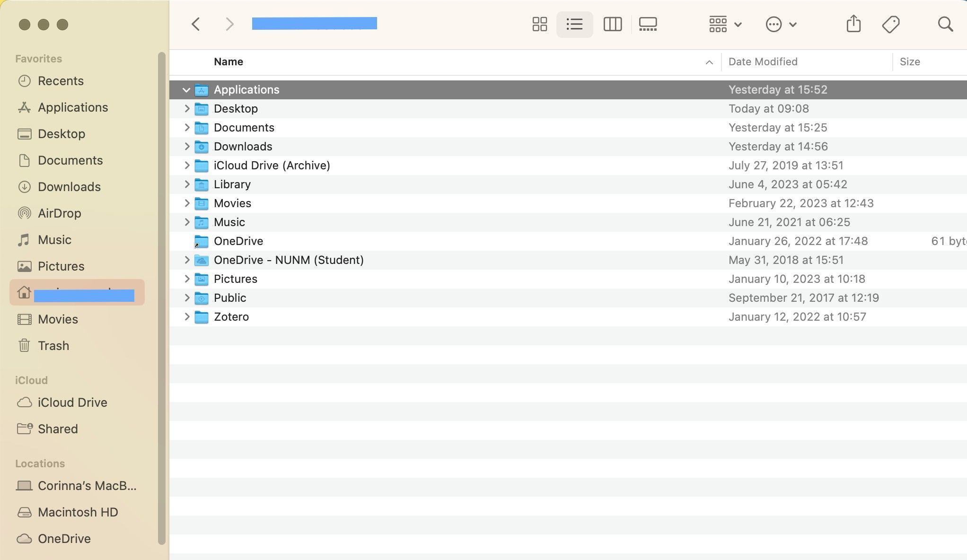Sort by Date Modified column

click(763, 62)
